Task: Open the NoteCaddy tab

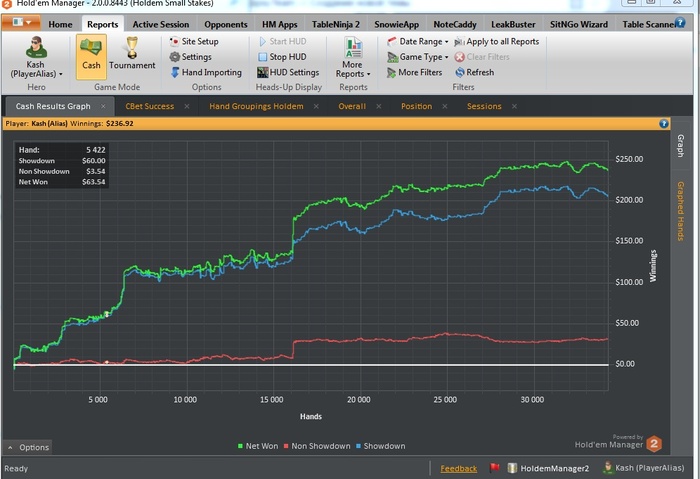Action: coord(455,25)
